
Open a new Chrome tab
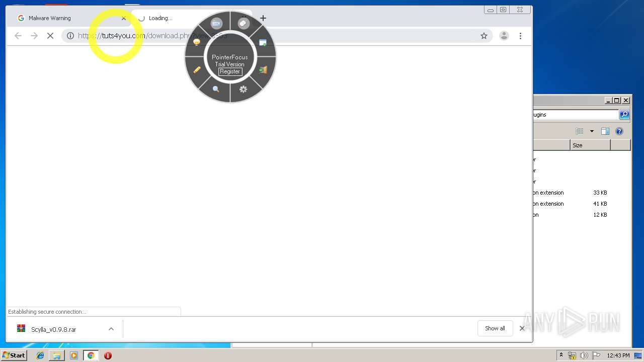263,18
